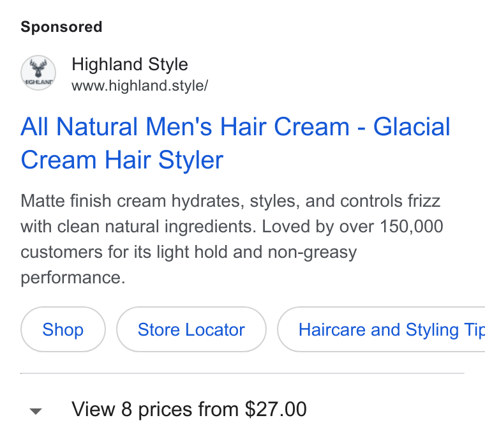
Task: Click the Highland Style deer logo icon
Action: pyautogui.click(x=38, y=73)
